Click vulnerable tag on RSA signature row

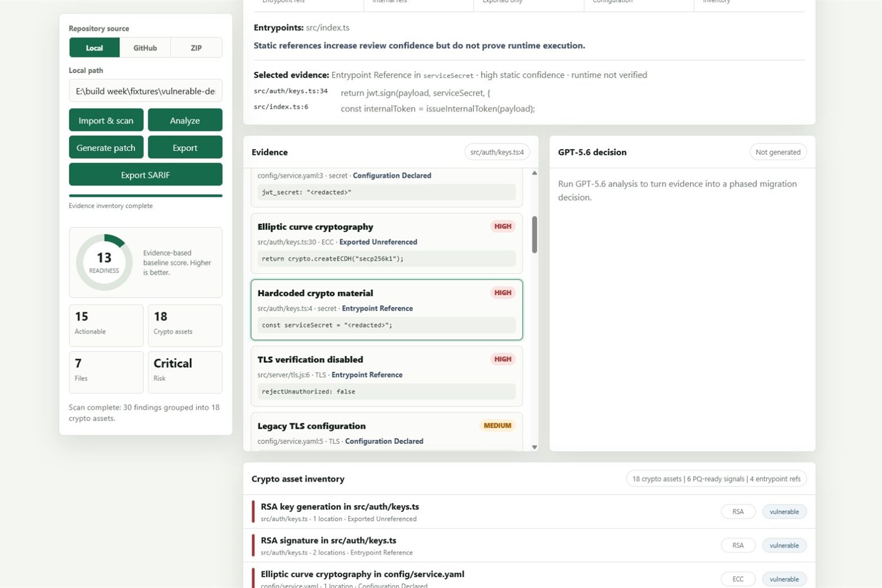pyautogui.click(x=784, y=546)
